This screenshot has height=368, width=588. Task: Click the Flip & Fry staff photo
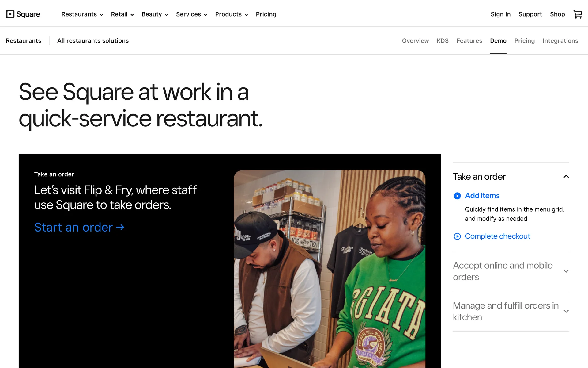coord(329,268)
